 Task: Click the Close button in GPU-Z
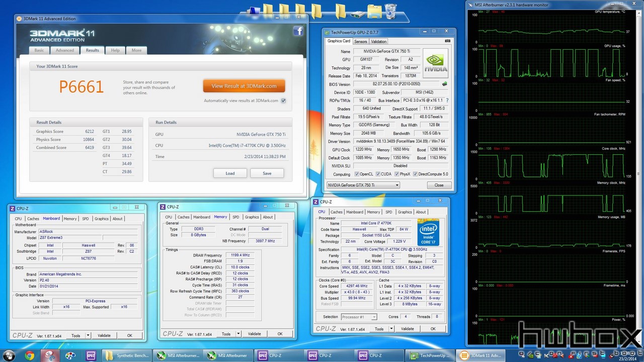pos(439,185)
